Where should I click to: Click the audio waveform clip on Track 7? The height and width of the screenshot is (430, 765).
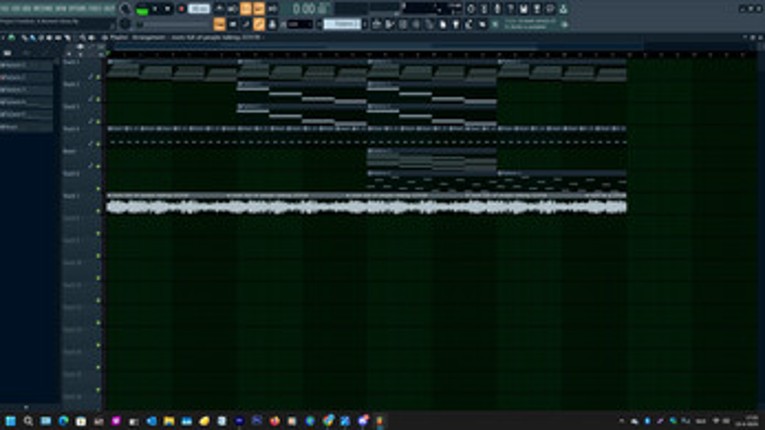point(366,207)
